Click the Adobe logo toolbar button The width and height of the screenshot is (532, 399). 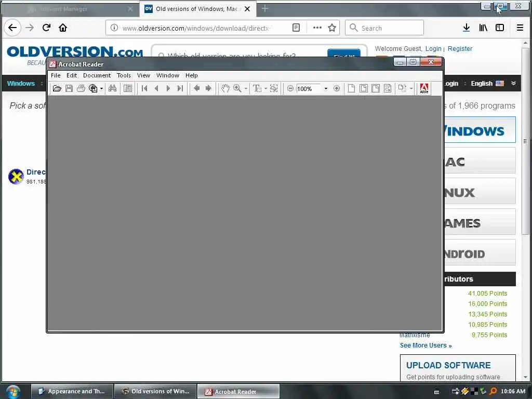pos(424,88)
